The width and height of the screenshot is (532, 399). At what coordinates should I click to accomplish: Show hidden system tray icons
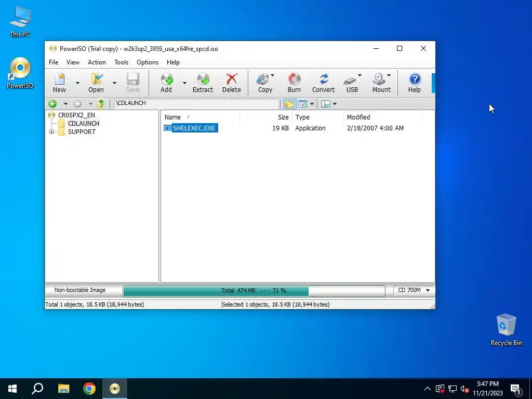[428, 389]
